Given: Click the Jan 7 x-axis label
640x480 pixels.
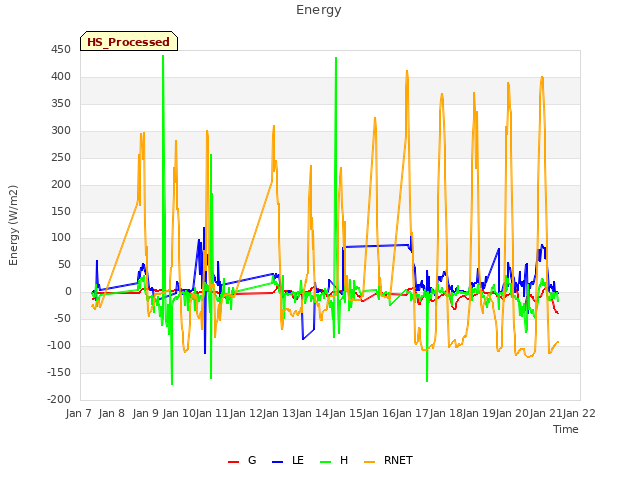Looking at the screenshot, I should [x=79, y=413].
